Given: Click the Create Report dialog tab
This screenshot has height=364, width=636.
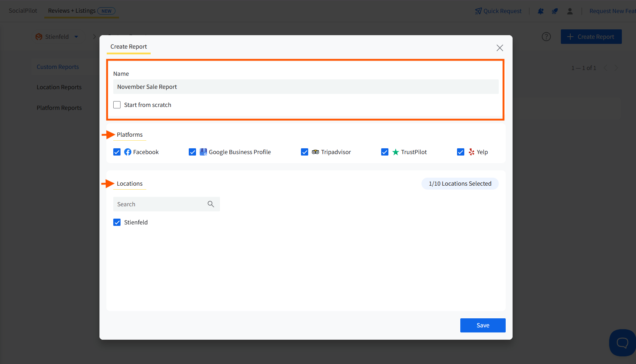Looking at the screenshot, I should (x=129, y=47).
